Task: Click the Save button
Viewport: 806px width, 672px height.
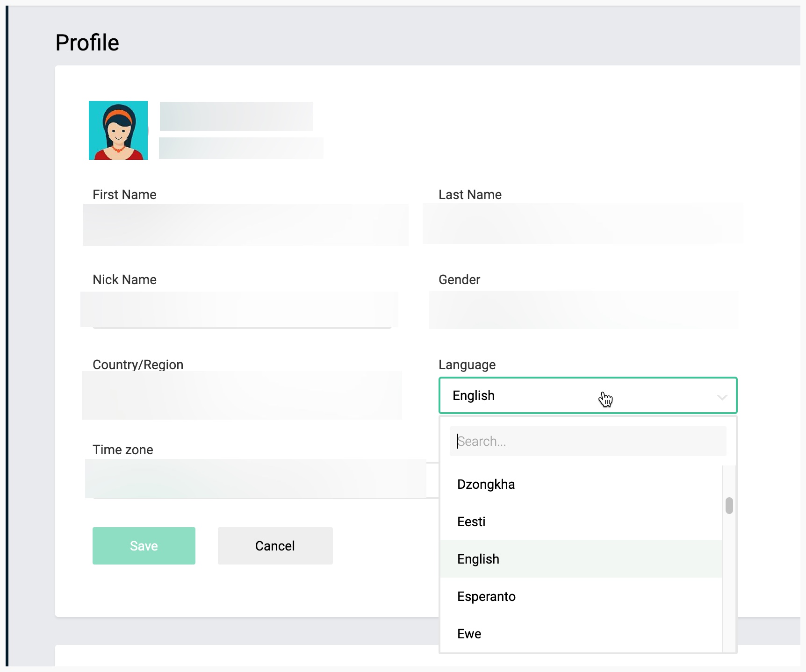Action: pyautogui.click(x=144, y=545)
